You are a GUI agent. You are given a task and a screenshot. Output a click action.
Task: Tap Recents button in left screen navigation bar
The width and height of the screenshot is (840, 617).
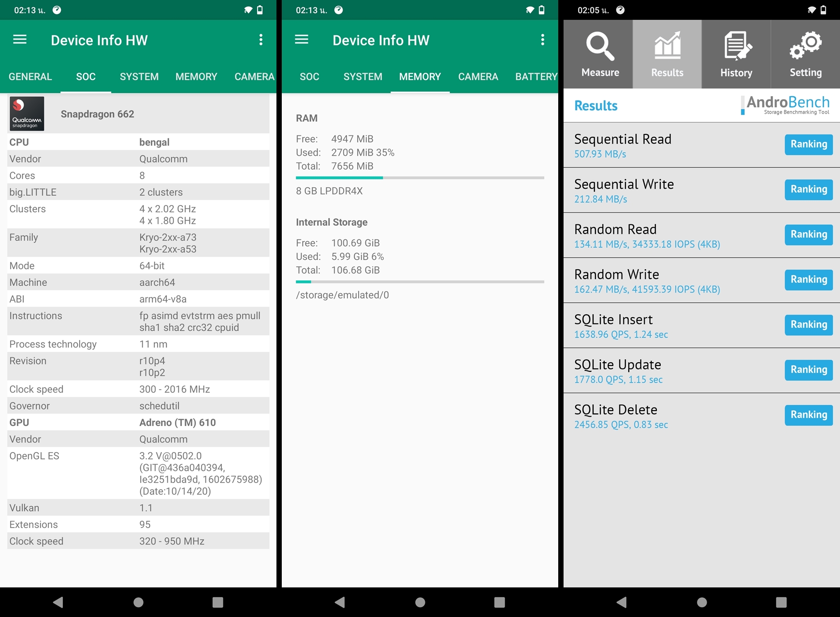[x=218, y=602]
